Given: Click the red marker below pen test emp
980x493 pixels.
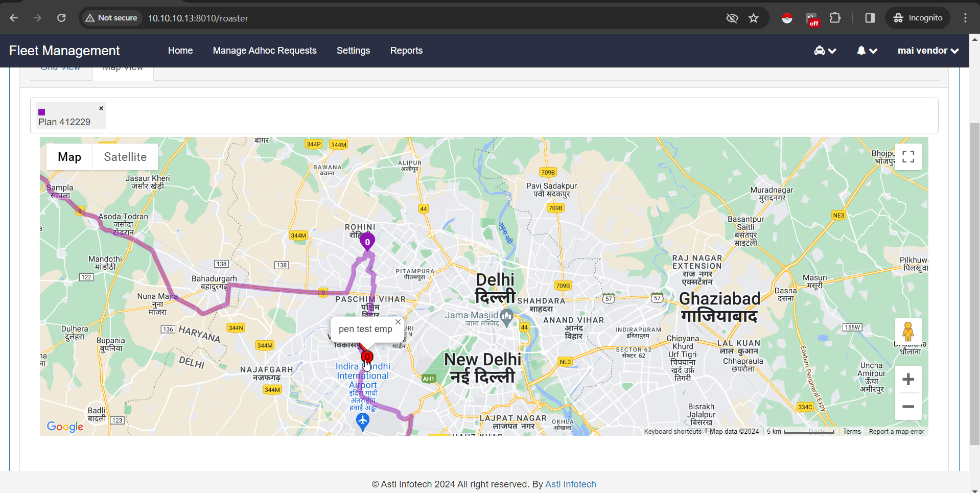Looking at the screenshot, I should point(367,357).
